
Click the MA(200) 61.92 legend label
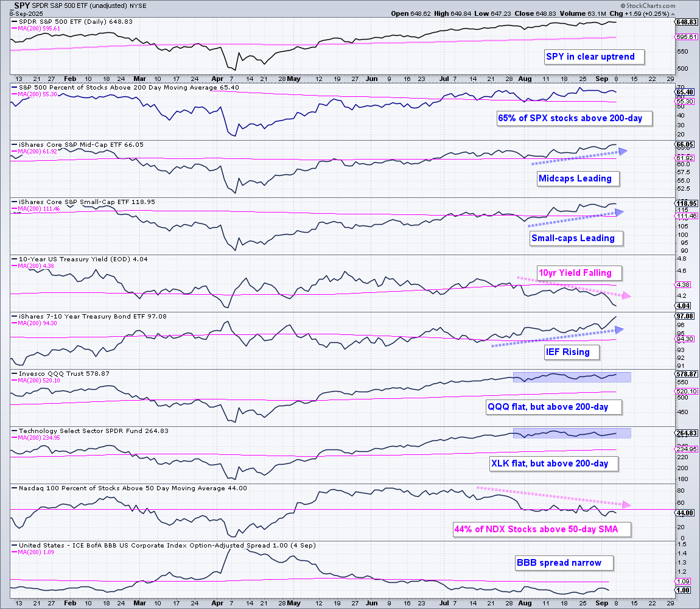click(x=34, y=152)
